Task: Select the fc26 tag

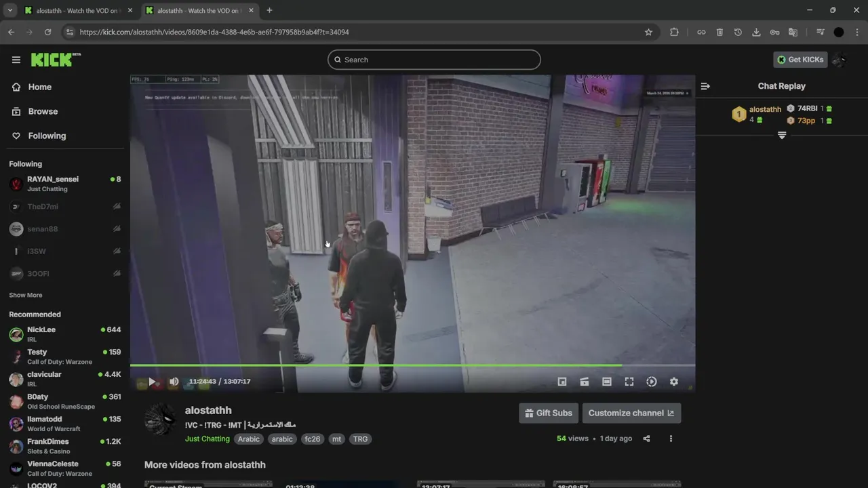Action: pos(313,439)
